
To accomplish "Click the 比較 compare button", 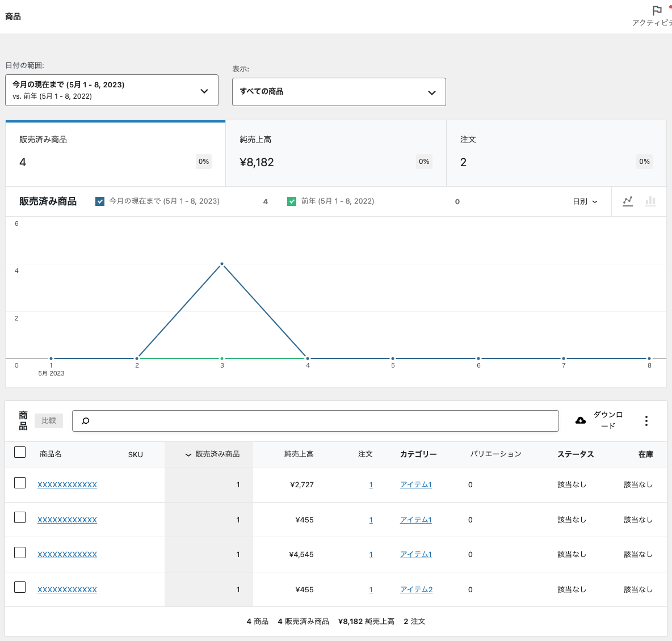I will 49,421.
